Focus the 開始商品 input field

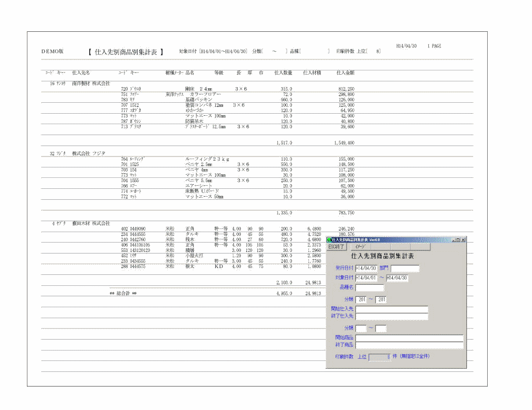click(x=409, y=338)
